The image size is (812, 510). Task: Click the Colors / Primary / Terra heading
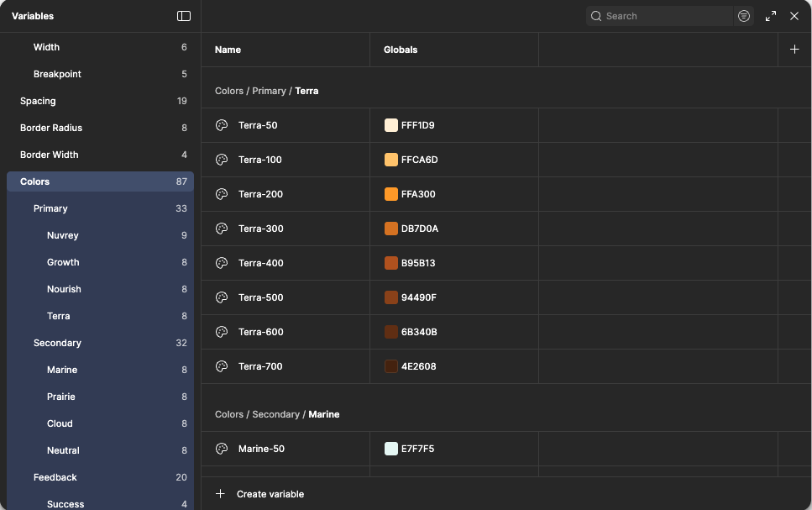point(267,91)
